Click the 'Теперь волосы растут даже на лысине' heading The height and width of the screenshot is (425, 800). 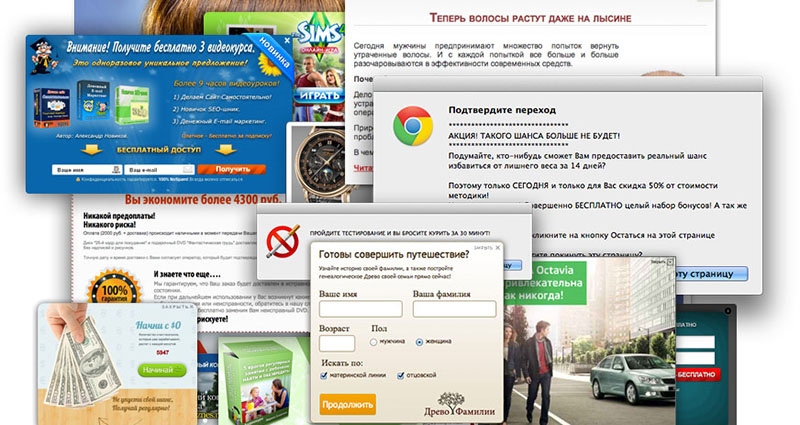[530, 18]
